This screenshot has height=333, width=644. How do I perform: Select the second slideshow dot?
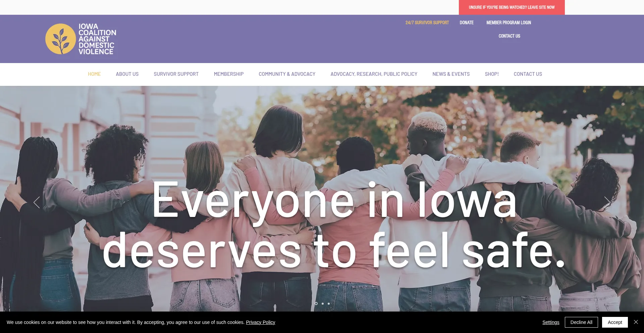(323, 303)
